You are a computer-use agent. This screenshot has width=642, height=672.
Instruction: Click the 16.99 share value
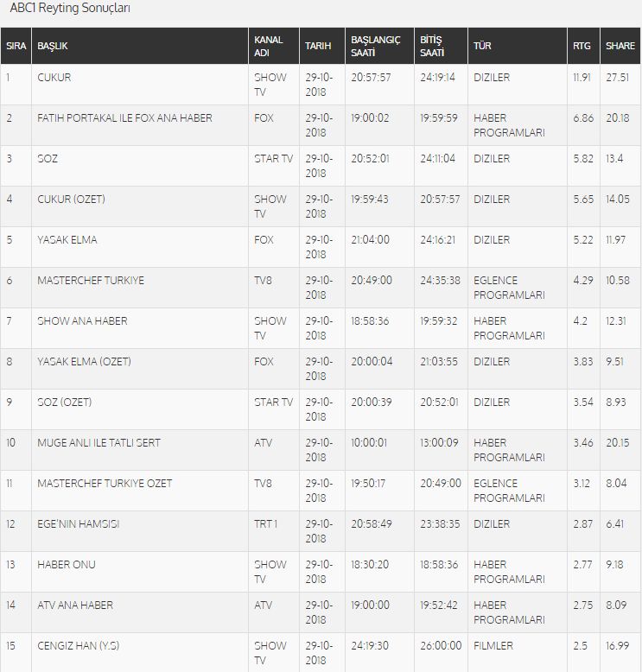[617, 646]
